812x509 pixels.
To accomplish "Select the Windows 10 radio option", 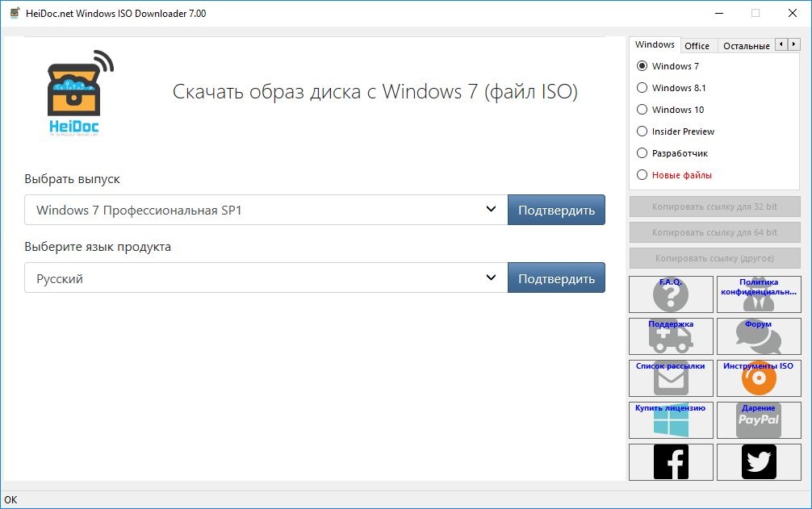I will (642, 110).
